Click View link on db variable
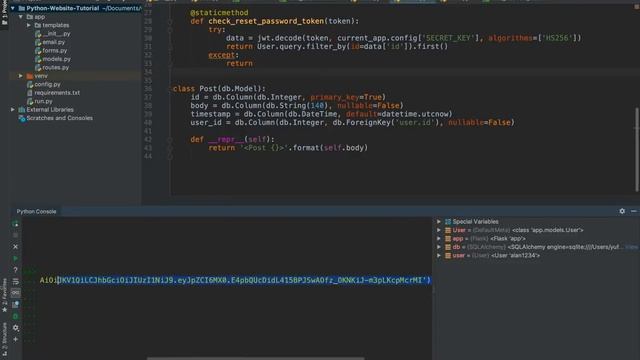This screenshot has width=640, height=360. pos(631,247)
